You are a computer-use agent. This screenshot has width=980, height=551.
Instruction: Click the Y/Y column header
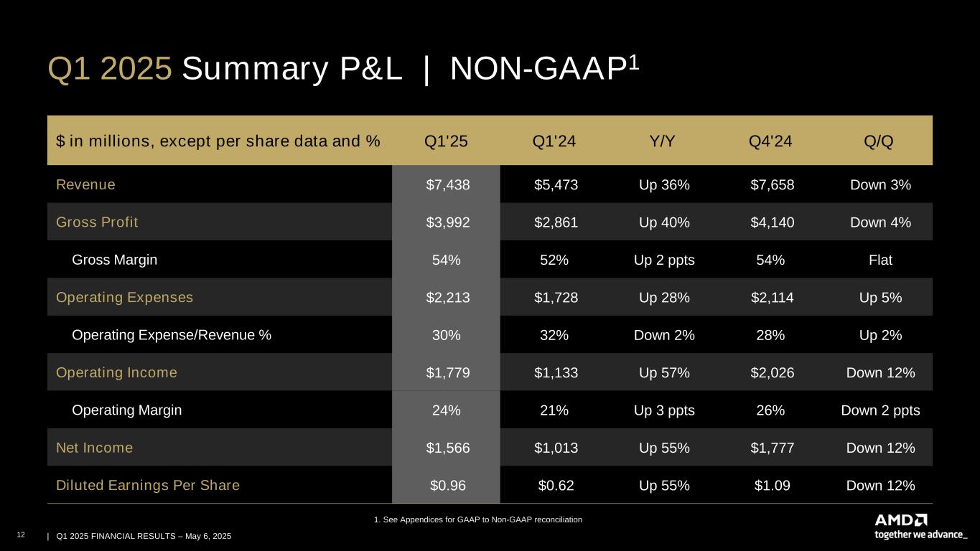663,141
